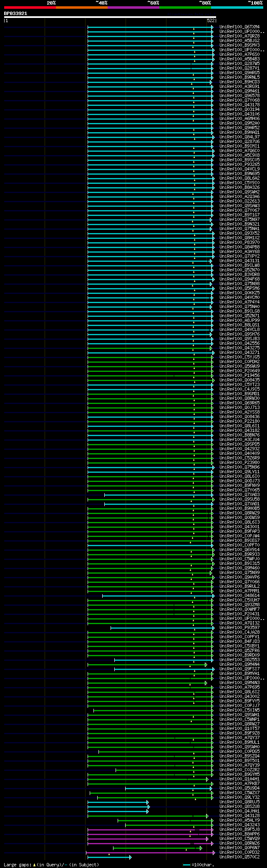The width and height of the screenshot is (267, 868).
Task: Select the UniRef100_Q96578 label
Action: click(x=239, y=96)
